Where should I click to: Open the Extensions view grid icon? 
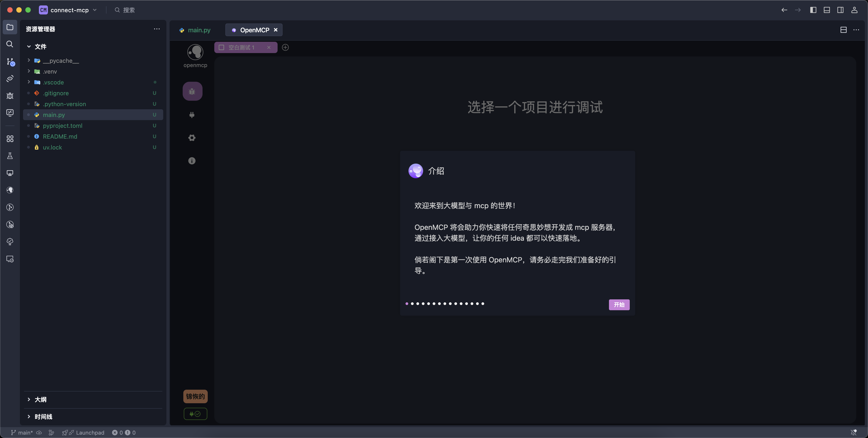pyautogui.click(x=10, y=138)
